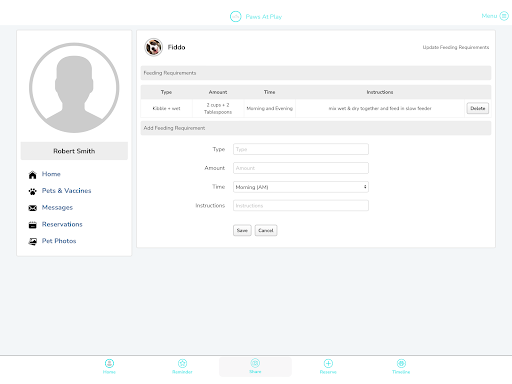Click the Reserve label in bottom bar
The height and width of the screenshot is (384, 512).
pyautogui.click(x=328, y=372)
